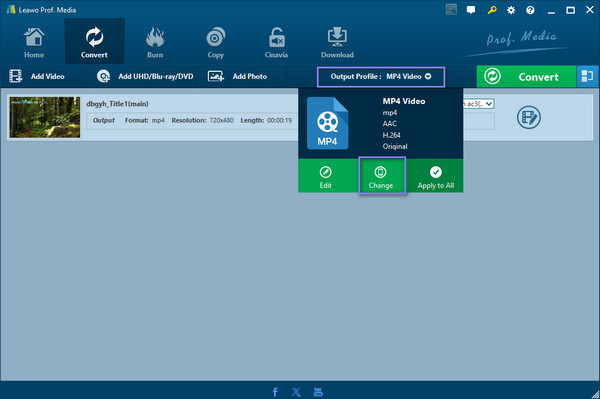Click the AAC audio codec text
600x399 pixels.
[390, 124]
